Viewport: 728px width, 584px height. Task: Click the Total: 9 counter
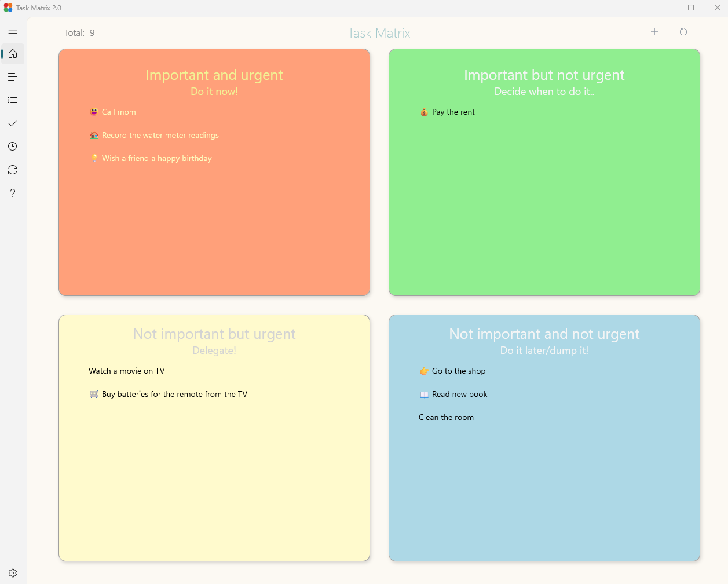[x=79, y=33]
